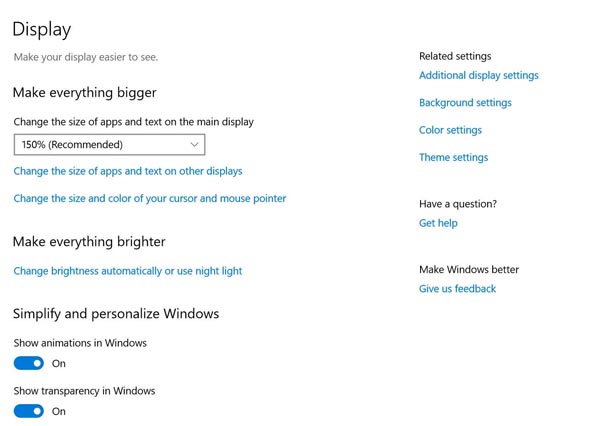
Task: Click the Get help link
Action: coord(438,223)
